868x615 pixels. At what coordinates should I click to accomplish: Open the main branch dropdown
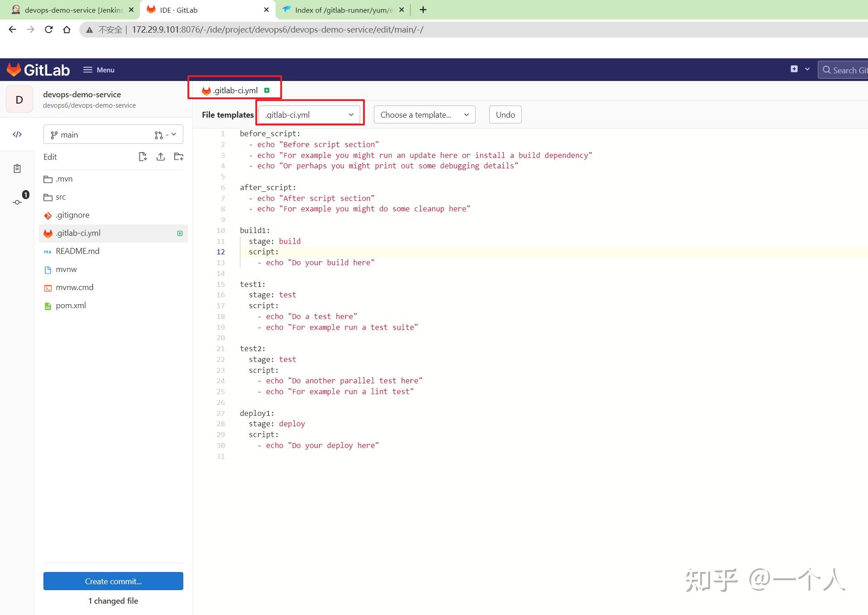(113, 134)
